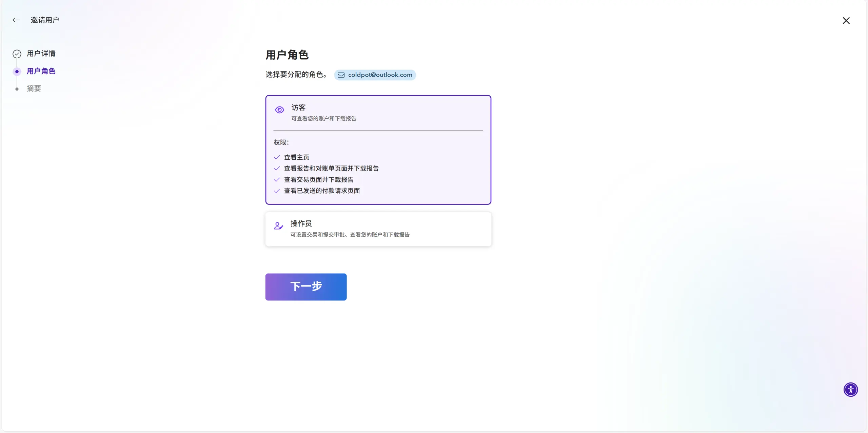Viewport: 868px width, 433px height.
Task: Go back using the arrow beside 邀请用户
Action: coord(16,20)
